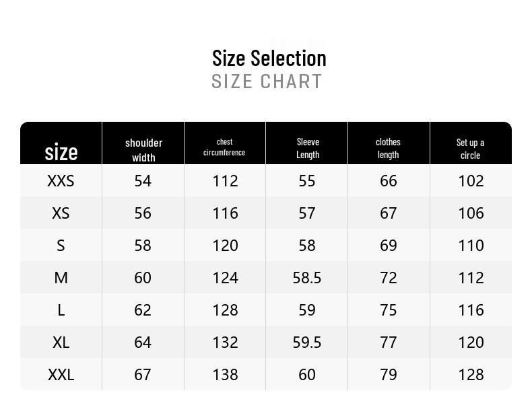Select the XXL size row label

(x=61, y=375)
